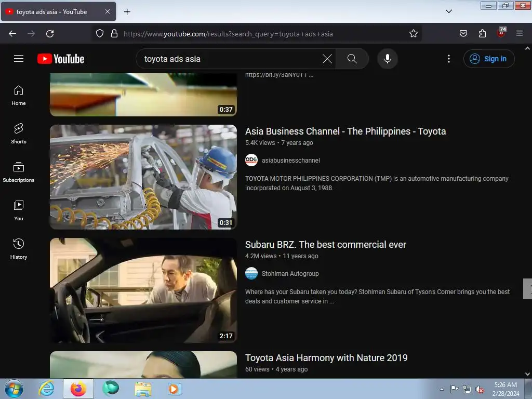Switch to Firefox in taskbar
The image size is (532, 399).
[78, 389]
